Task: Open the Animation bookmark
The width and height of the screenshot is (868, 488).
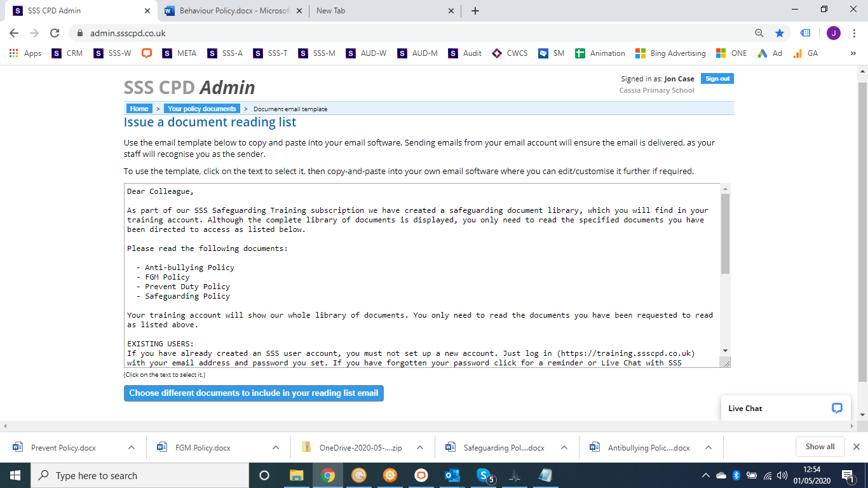Action: tap(600, 53)
